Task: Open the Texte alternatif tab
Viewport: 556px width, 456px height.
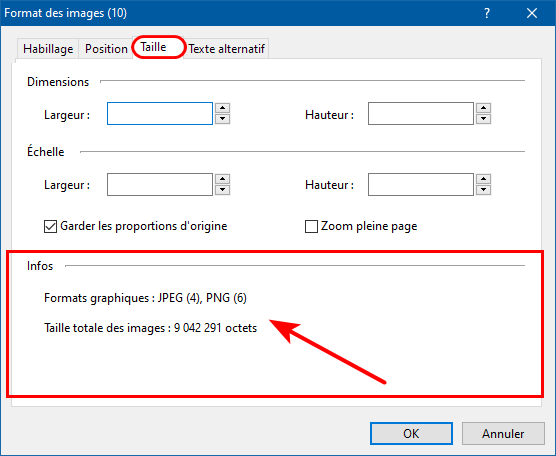Action: (x=227, y=49)
